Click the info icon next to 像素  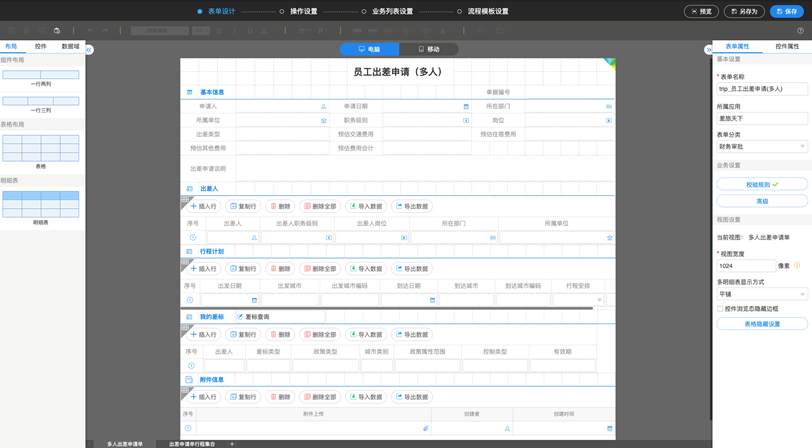797,266
